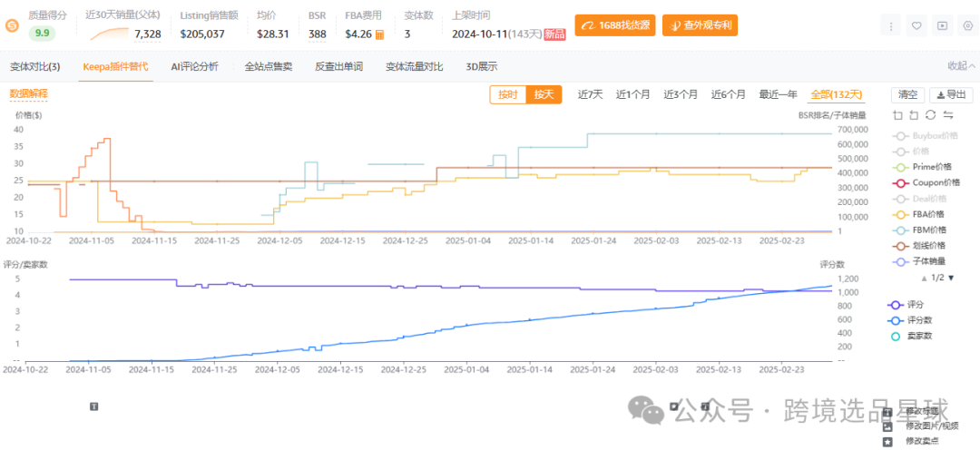
Task: Go to next legend page arrow
Action: (951, 278)
